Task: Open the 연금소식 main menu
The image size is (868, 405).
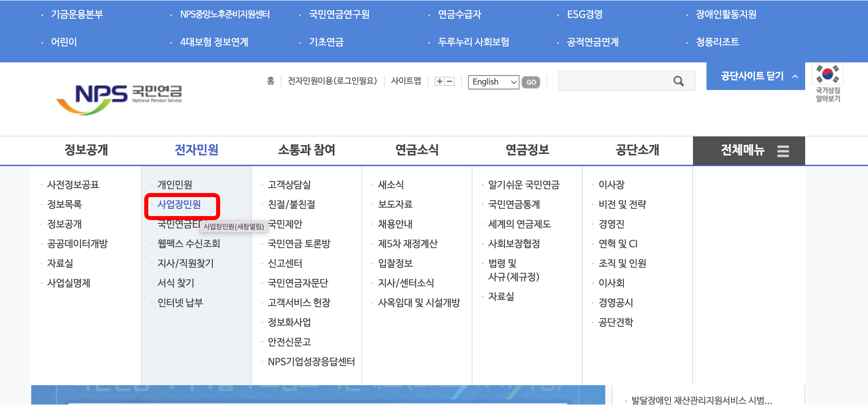Action: (x=417, y=150)
